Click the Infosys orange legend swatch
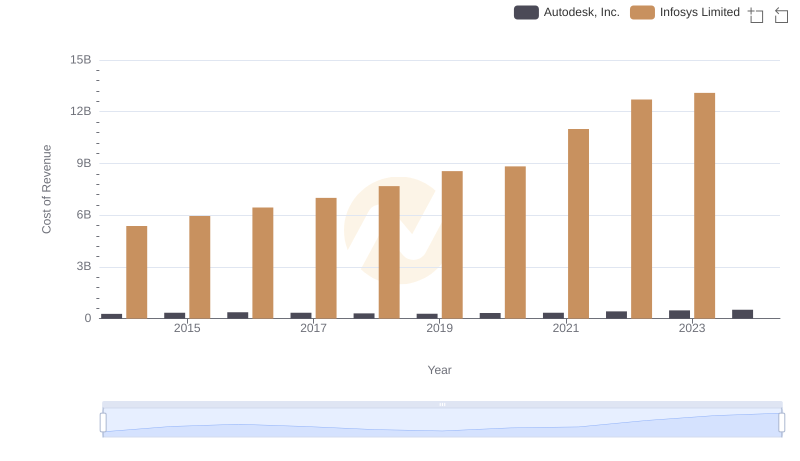The width and height of the screenshot is (800, 461). coord(642,12)
